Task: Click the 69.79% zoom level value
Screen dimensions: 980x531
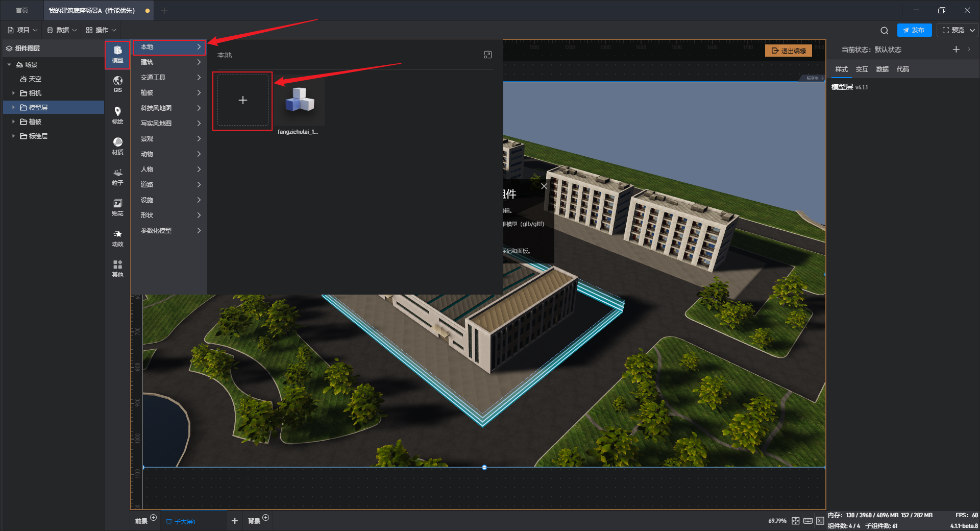Action: tap(777, 521)
